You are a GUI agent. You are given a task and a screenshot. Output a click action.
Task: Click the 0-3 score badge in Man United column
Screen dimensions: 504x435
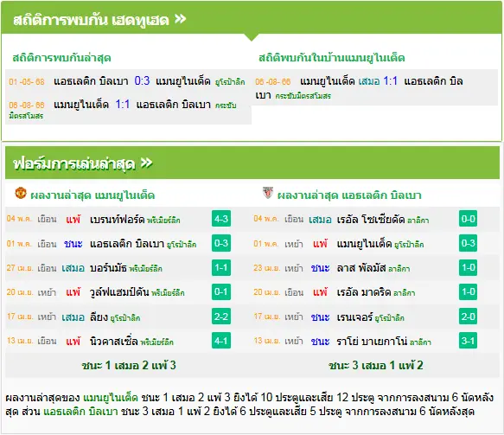(x=221, y=243)
